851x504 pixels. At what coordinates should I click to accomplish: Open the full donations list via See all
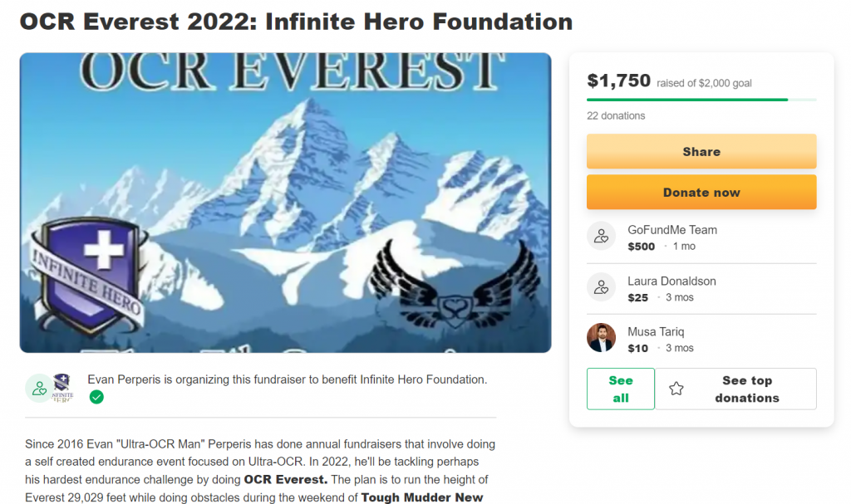620,388
